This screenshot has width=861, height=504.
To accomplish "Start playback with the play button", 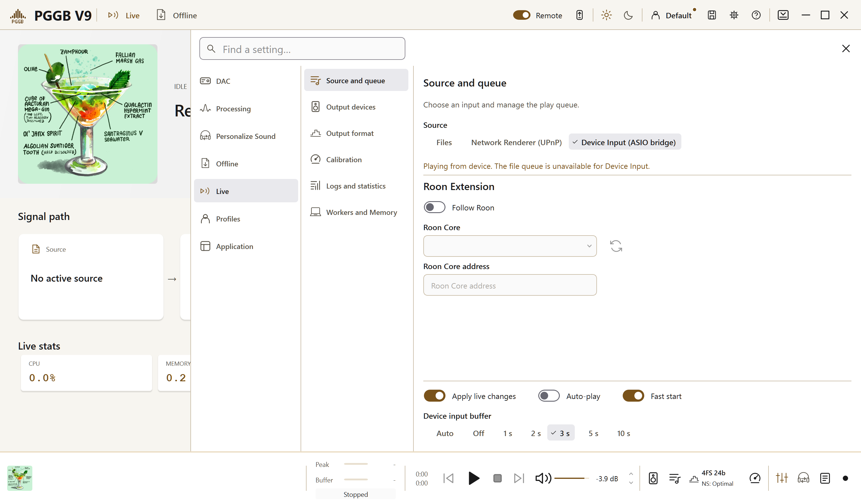I will pos(474,478).
